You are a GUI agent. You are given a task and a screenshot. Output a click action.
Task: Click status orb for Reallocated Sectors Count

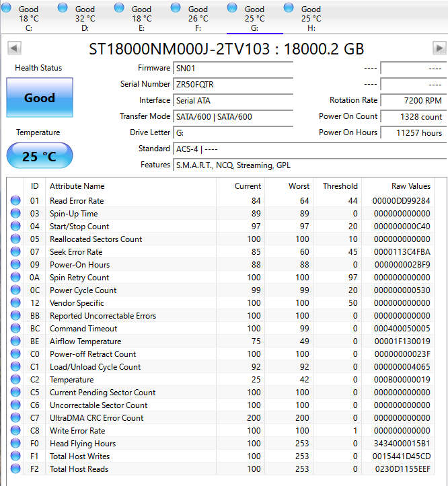[x=15, y=239]
